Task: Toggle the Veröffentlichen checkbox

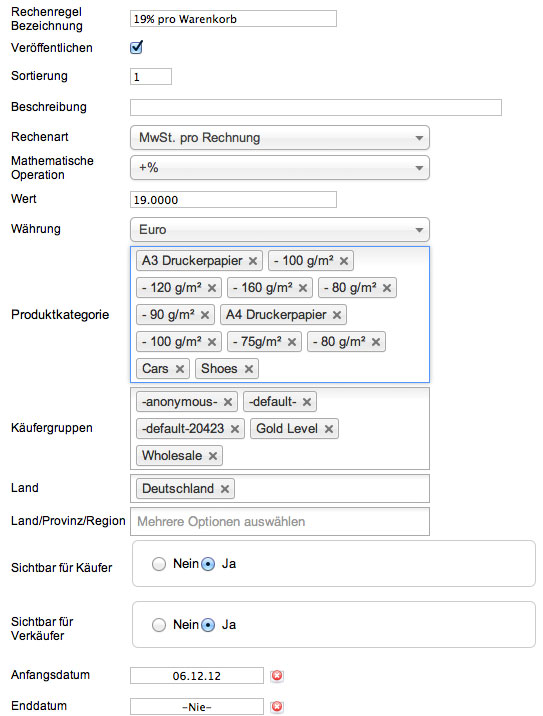Action: tap(137, 47)
